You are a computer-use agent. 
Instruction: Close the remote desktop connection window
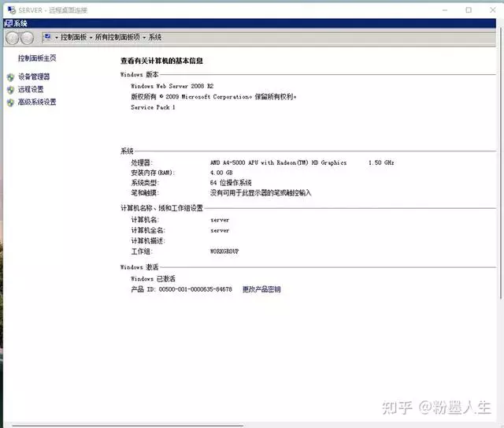point(492,10)
